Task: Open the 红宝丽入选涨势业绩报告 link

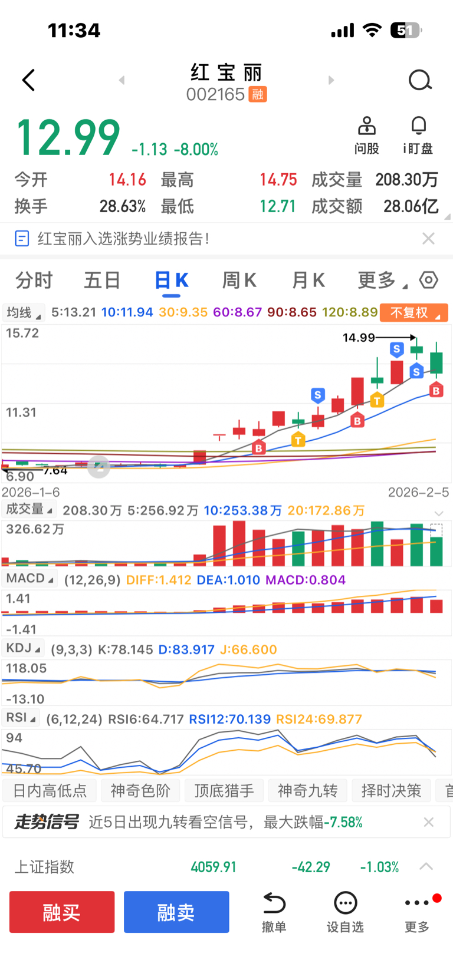Action: pyautogui.click(x=123, y=239)
